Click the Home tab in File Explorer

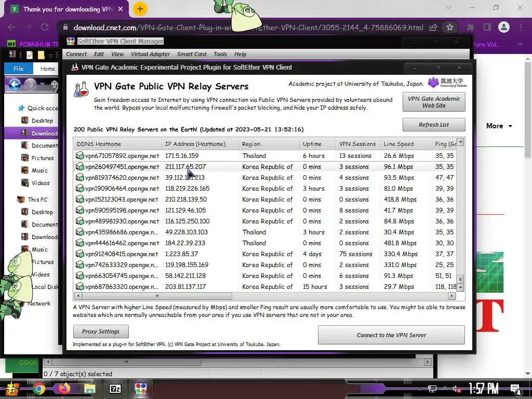pyautogui.click(x=47, y=69)
